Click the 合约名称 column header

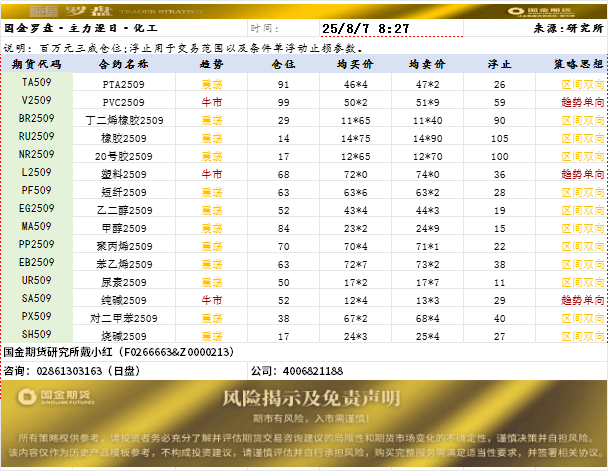[124, 64]
